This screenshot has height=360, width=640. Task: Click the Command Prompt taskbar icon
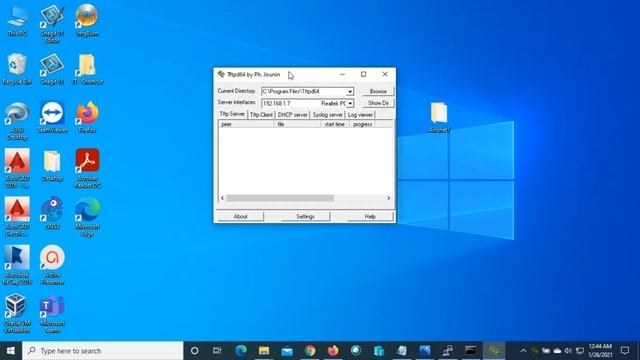[471, 350]
